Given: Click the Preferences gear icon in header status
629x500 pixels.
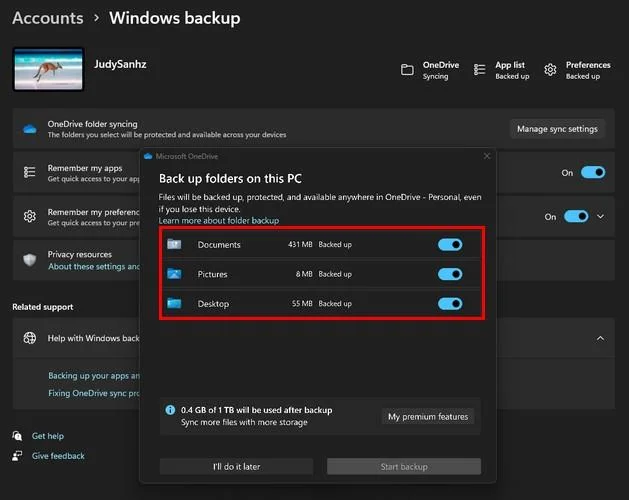Looking at the screenshot, I should point(550,70).
